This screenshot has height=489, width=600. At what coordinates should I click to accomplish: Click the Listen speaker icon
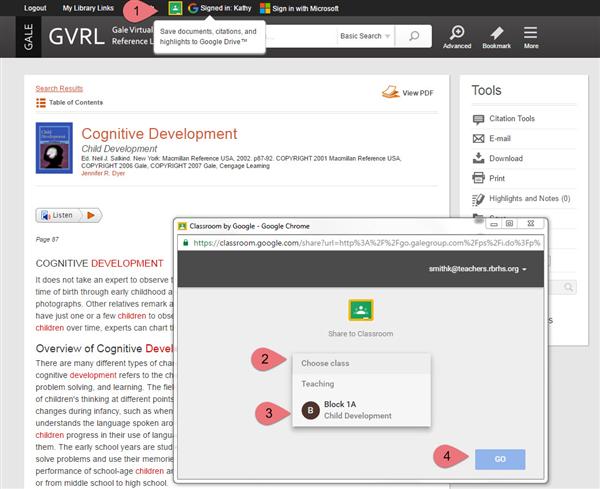click(x=46, y=216)
